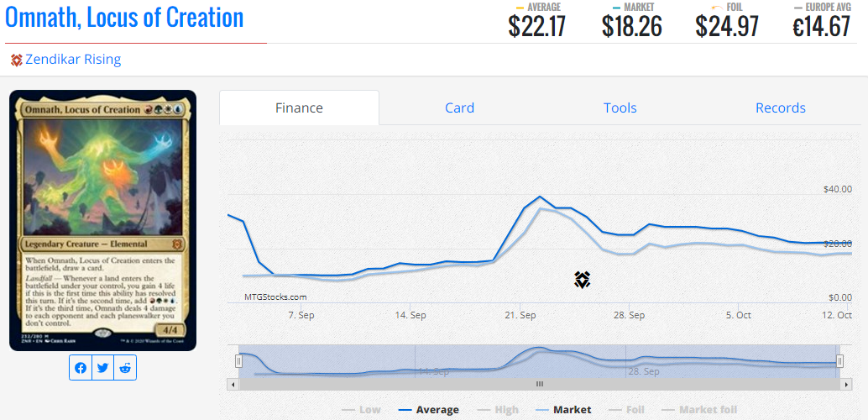Share card on Reddit
868x420 pixels.
125,368
